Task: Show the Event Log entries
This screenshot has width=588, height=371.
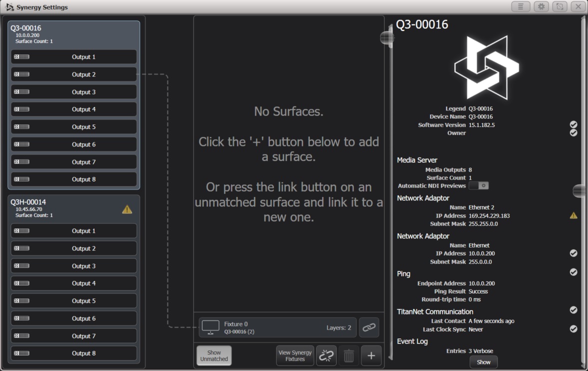Action: [483, 362]
